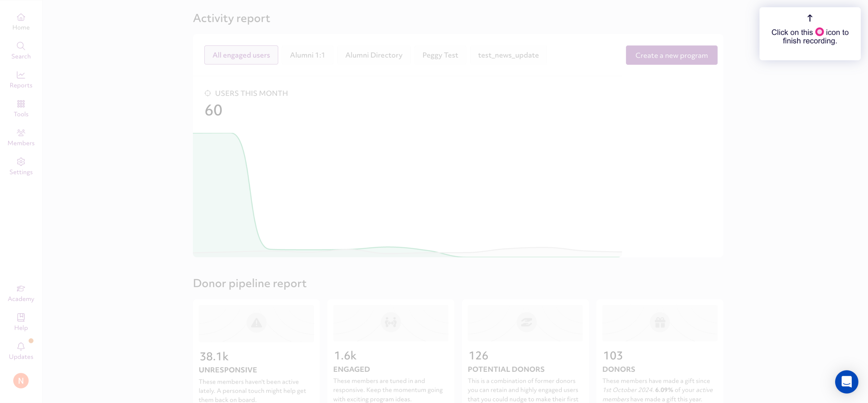
Task: Select the All engaged users tab
Action: (x=241, y=55)
